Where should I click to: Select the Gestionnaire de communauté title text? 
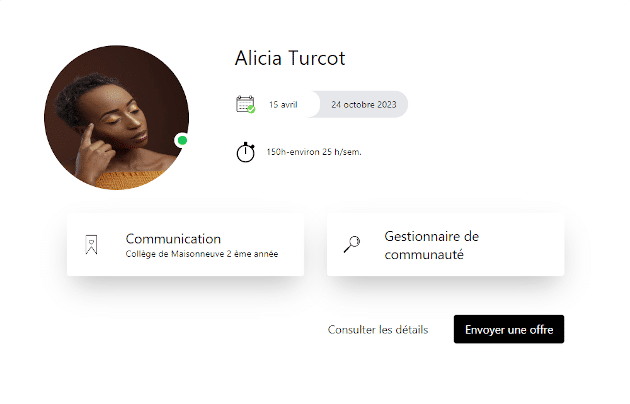coord(432,245)
